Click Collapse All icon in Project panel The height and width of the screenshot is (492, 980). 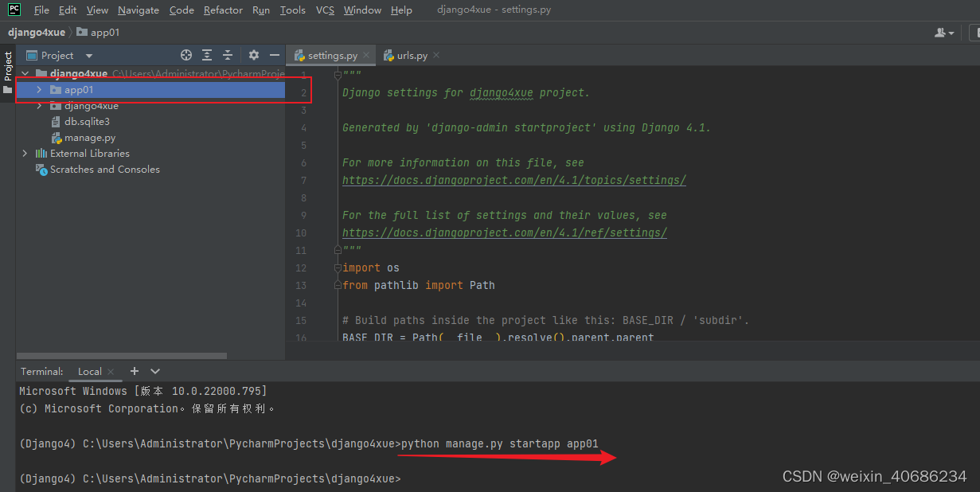(228, 55)
